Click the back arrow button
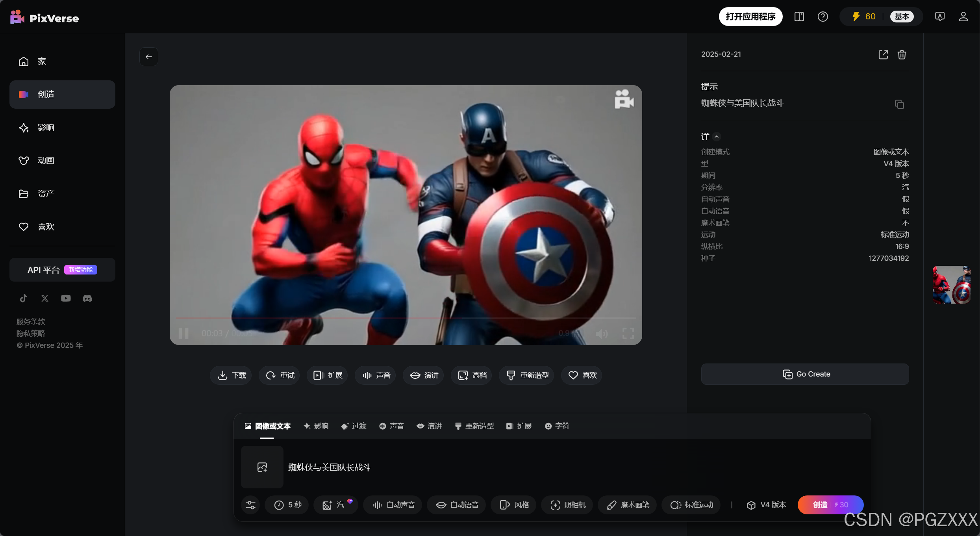The width and height of the screenshot is (980, 536). (149, 57)
